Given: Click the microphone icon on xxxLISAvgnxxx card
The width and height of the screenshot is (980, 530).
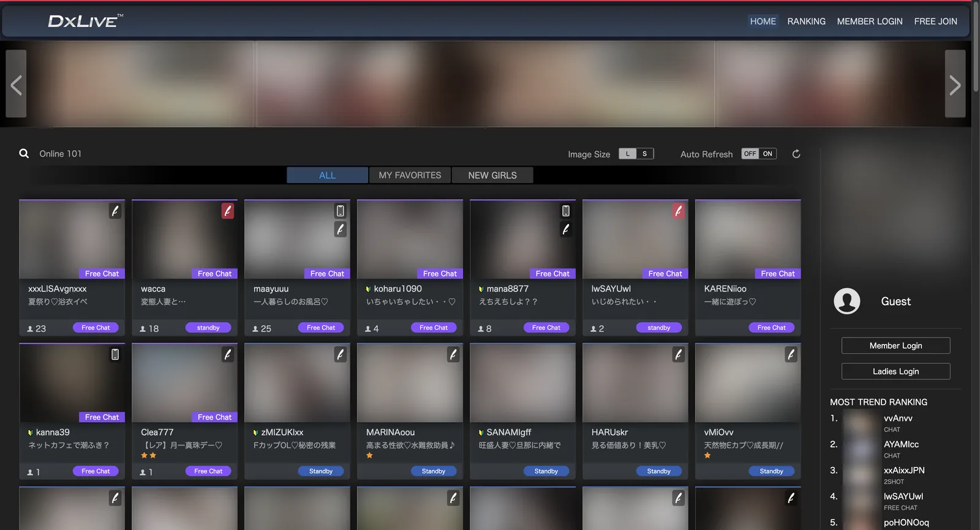Looking at the screenshot, I should tap(115, 211).
